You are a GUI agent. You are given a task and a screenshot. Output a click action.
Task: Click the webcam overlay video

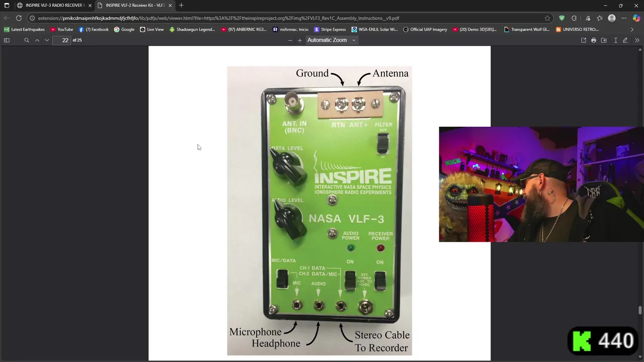pyautogui.click(x=541, y=184)
